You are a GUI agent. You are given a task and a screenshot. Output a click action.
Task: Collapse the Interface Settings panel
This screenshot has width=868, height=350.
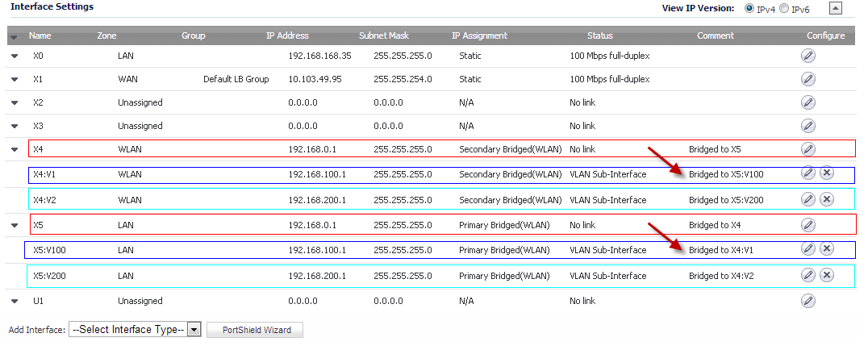(x=836, y=8)
